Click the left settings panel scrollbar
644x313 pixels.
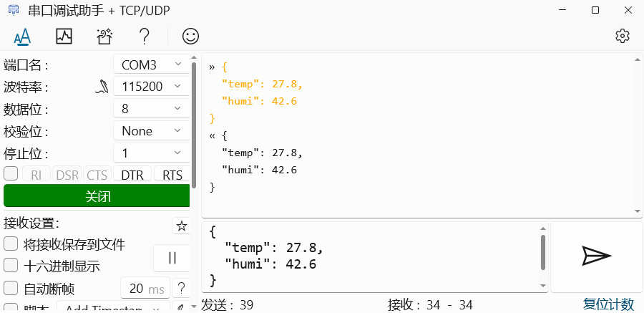[x=194, y=125]
